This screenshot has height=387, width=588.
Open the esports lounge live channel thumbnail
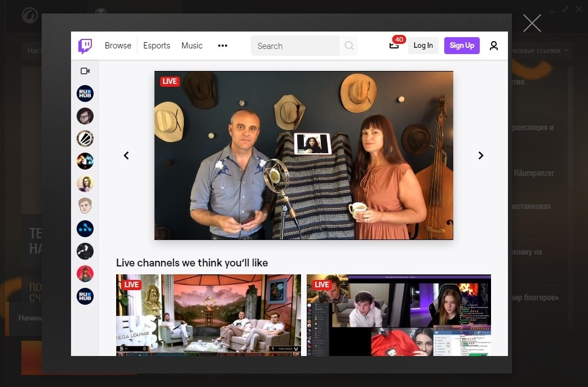pyautogui.click(x=209, y=314)
